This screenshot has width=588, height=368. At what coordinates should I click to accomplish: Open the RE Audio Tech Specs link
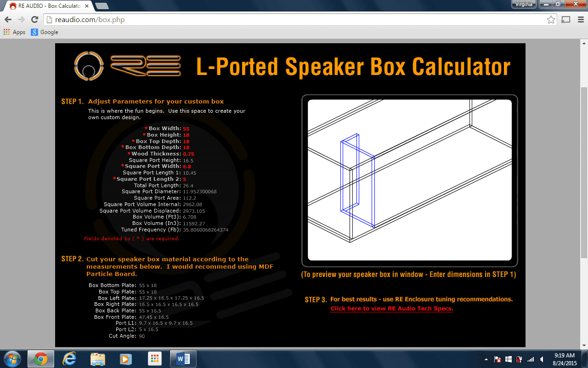[392, 309]
